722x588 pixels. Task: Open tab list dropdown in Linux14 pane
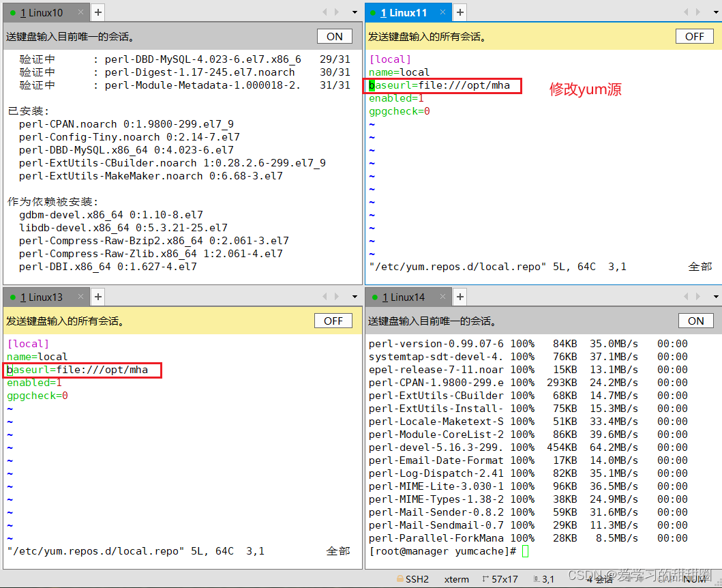coord(716,297)
